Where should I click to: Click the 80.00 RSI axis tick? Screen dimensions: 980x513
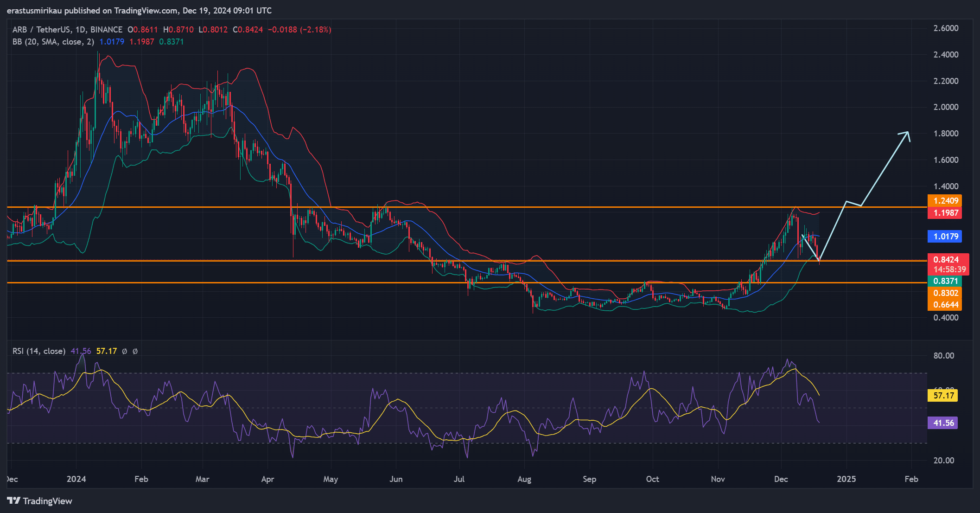coord(944,356)
